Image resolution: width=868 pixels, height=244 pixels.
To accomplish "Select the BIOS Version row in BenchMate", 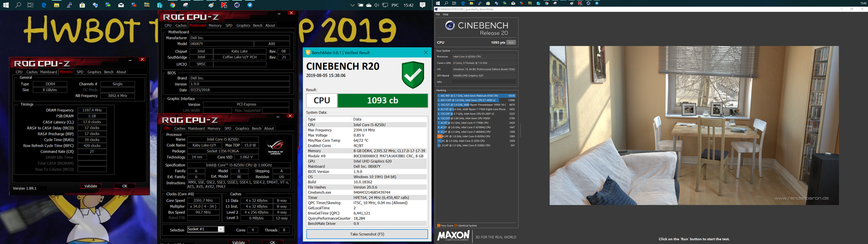I will click(367, 172).
